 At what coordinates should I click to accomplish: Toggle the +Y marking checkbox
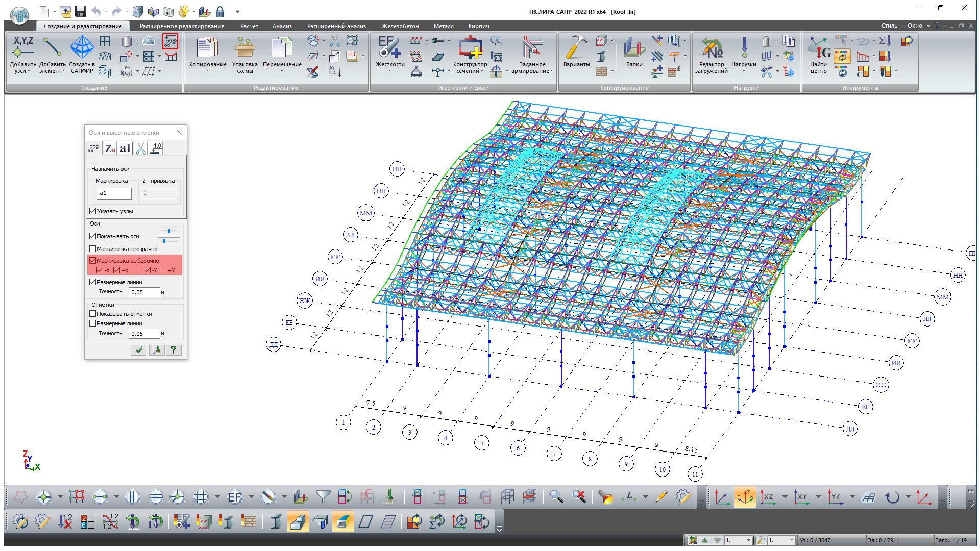coord(163,270)
